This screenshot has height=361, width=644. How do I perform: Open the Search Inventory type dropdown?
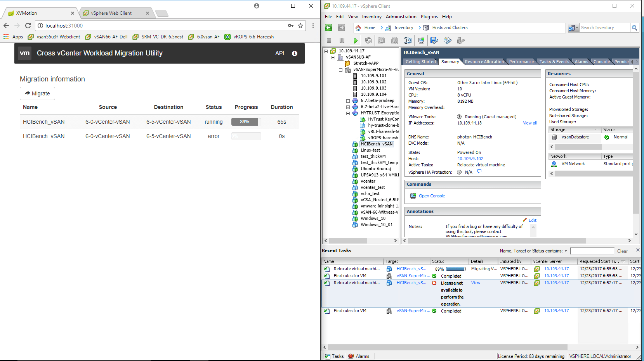point(573,28)
